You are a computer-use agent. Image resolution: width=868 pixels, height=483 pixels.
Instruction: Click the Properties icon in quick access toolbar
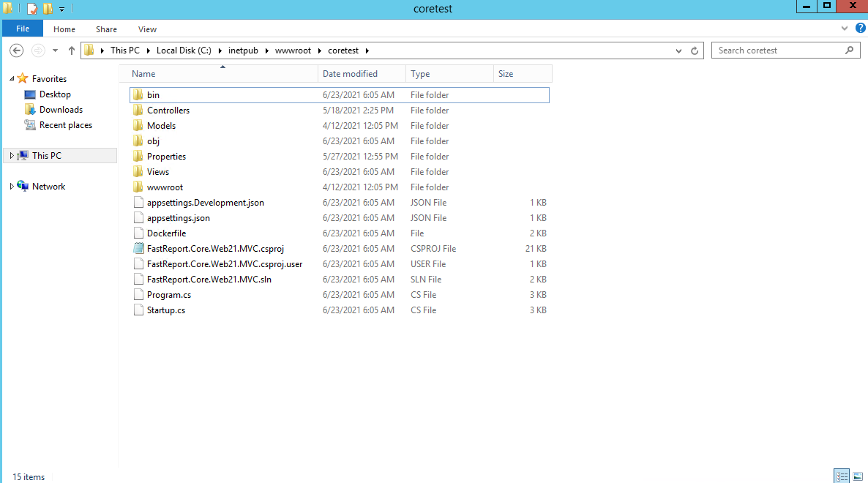point(31,9)
